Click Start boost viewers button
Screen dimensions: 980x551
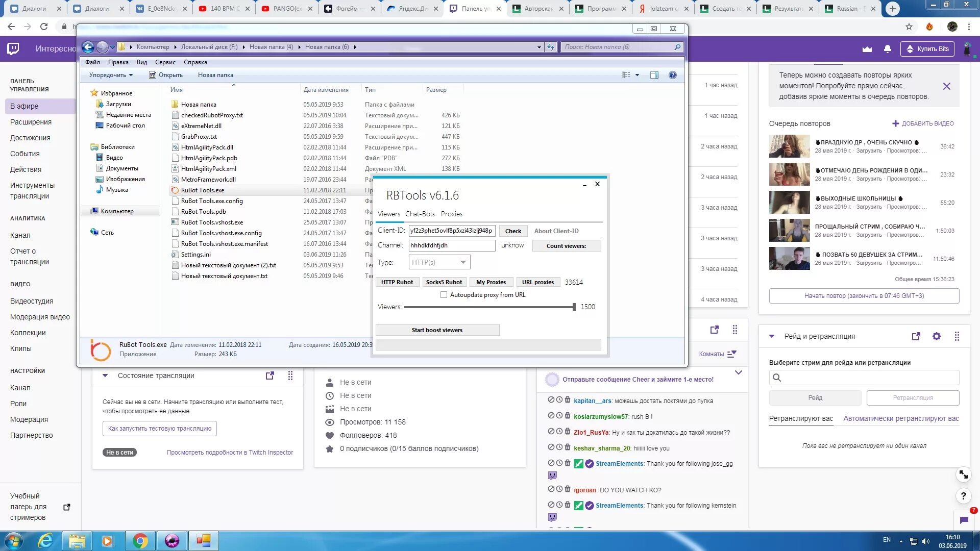[437, 330]
